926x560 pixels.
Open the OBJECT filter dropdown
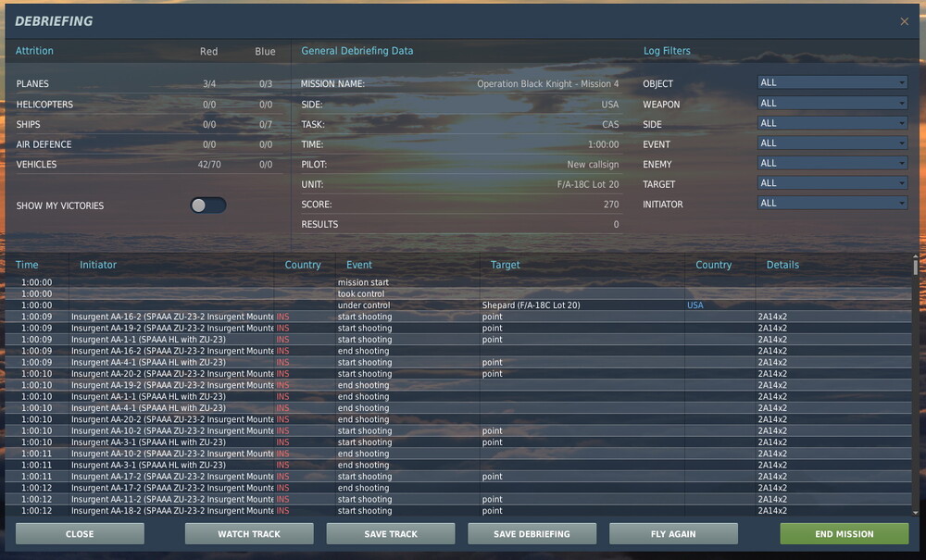click(832, 82)
